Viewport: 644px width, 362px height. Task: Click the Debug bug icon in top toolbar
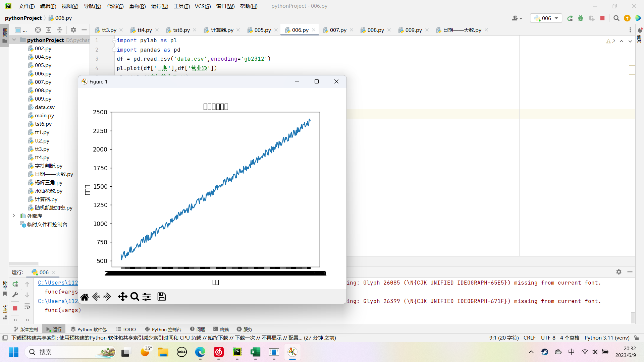(581, 18)
